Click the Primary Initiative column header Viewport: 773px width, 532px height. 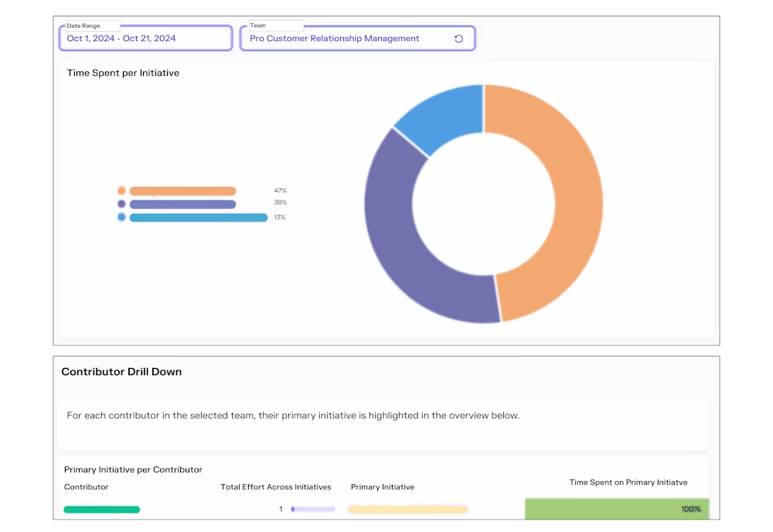pyautogui.click(x=383, y=487)
